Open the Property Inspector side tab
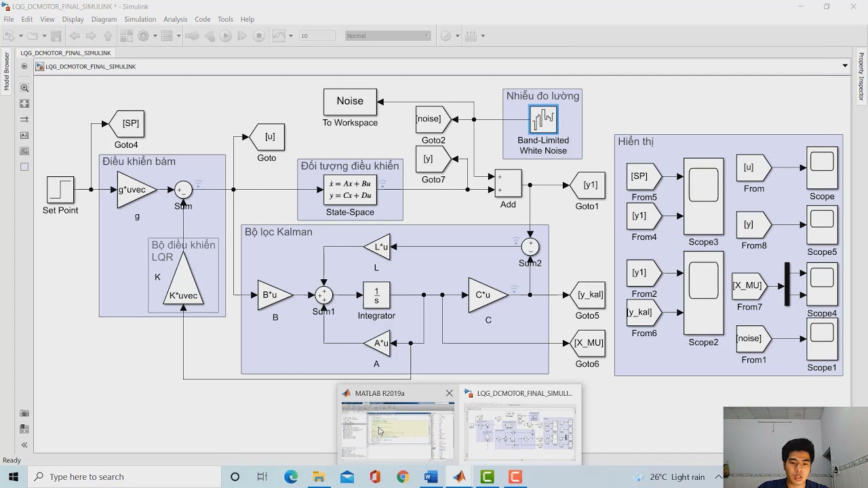Viewport: 868px width, 488px height. [861, 77]
